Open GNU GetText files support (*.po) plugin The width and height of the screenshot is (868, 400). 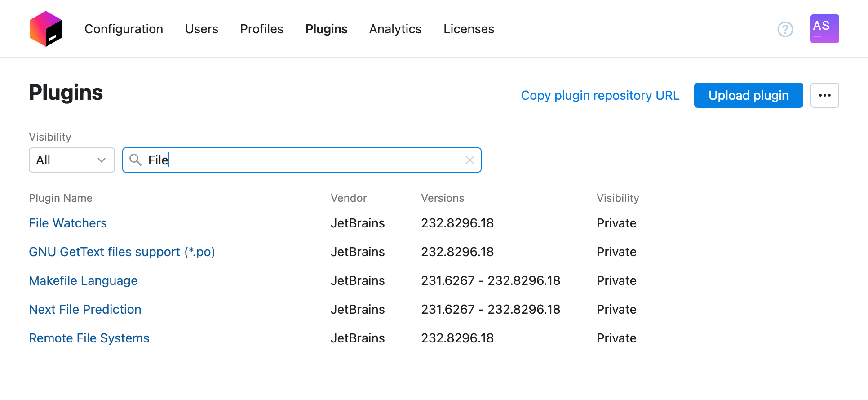(x=122, y=252)
